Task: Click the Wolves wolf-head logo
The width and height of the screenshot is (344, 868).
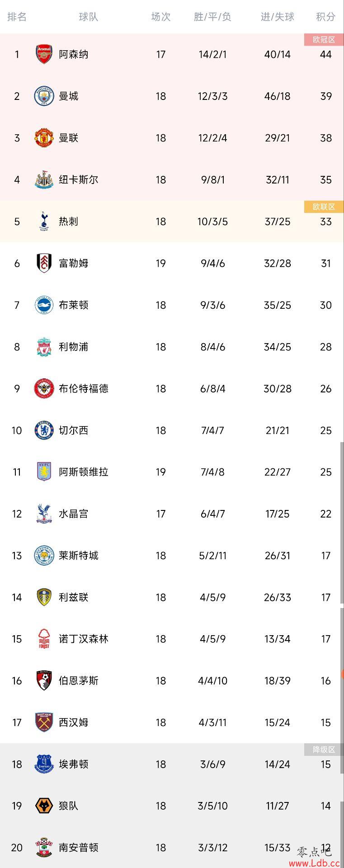Action: coord(44,806)
